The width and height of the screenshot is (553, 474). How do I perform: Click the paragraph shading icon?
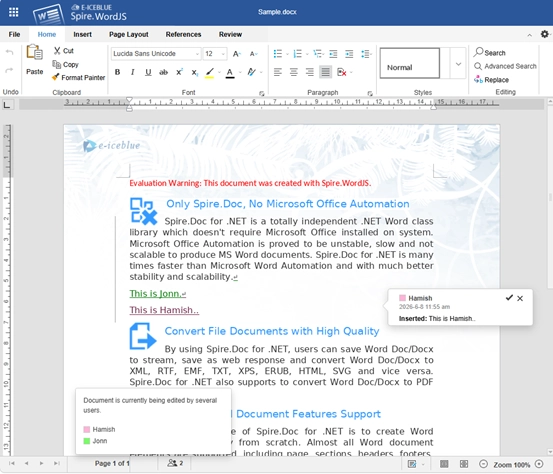[341, 72]
